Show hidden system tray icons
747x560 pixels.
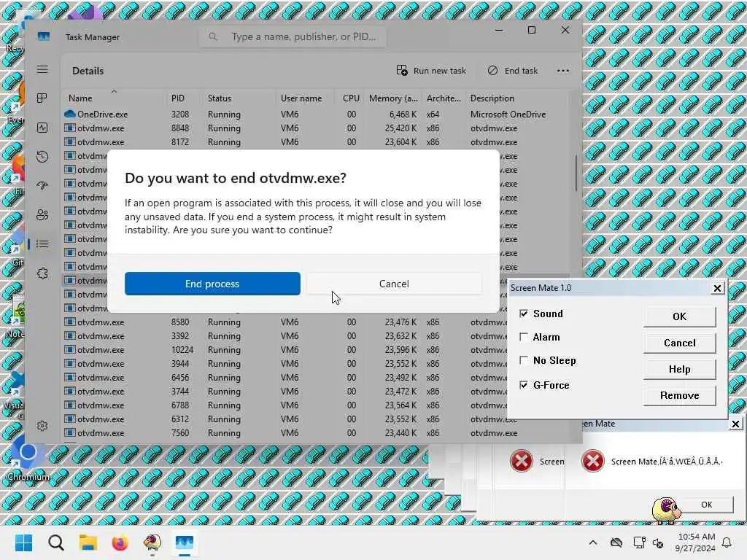click(x=593, y=542)
